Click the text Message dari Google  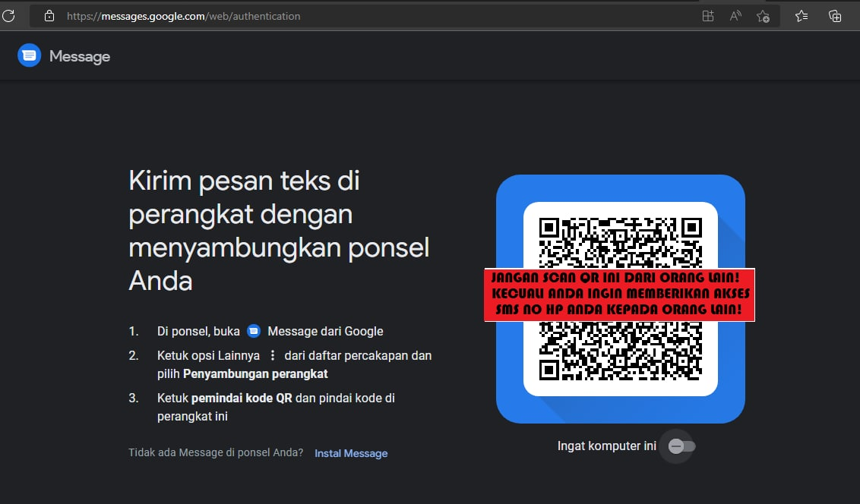tap(325, 332)
